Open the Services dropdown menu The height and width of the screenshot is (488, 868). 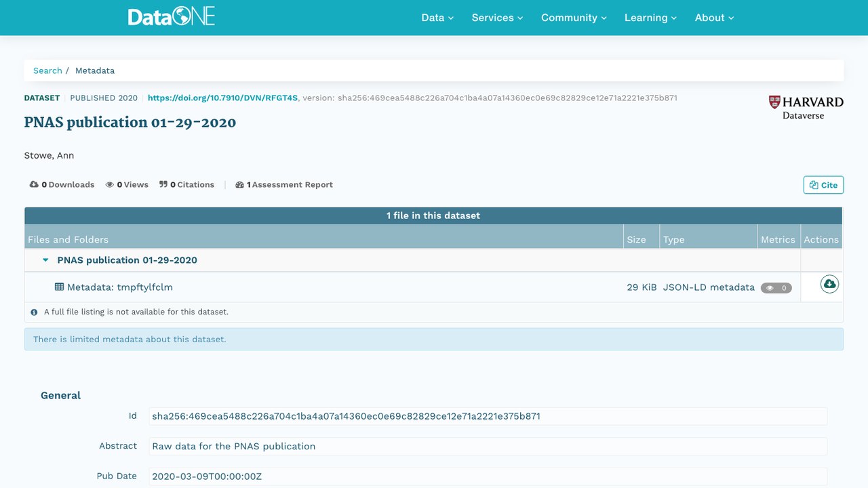point(497,18)
